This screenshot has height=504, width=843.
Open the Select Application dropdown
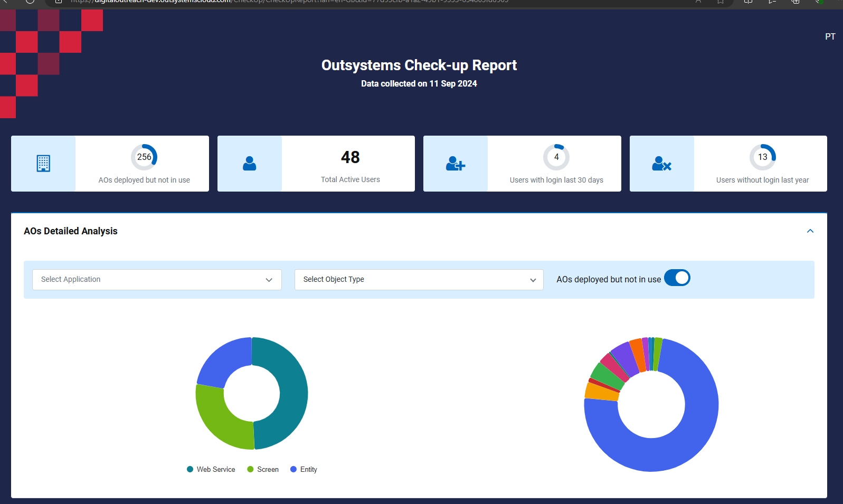(157, 280)
